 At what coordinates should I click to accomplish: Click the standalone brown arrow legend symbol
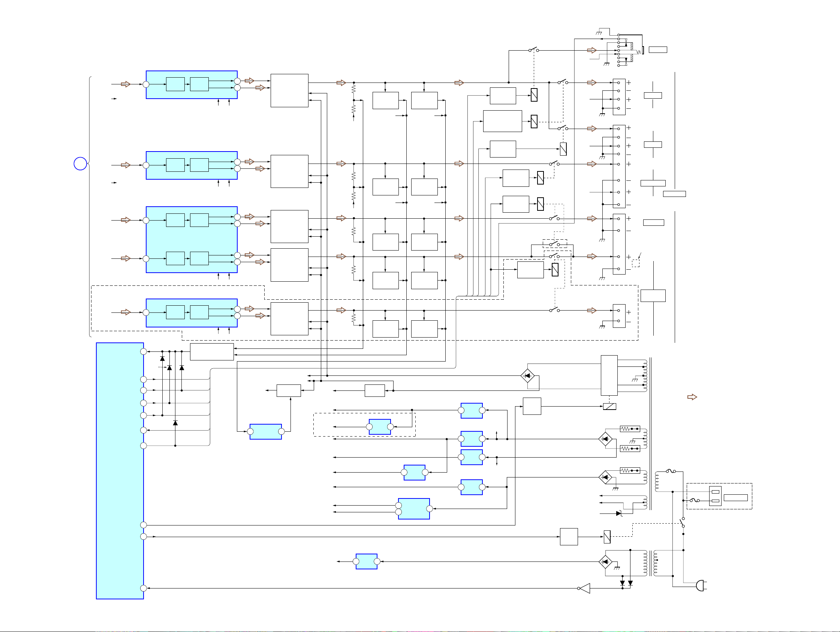pos(692,397)
